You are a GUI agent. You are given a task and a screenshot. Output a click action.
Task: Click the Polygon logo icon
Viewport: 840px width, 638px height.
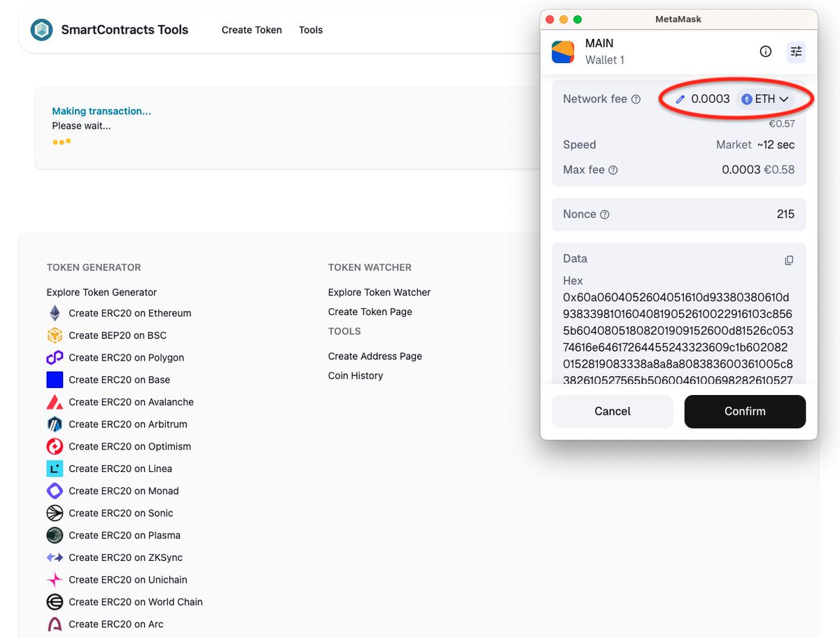click(x=55, y=358)
